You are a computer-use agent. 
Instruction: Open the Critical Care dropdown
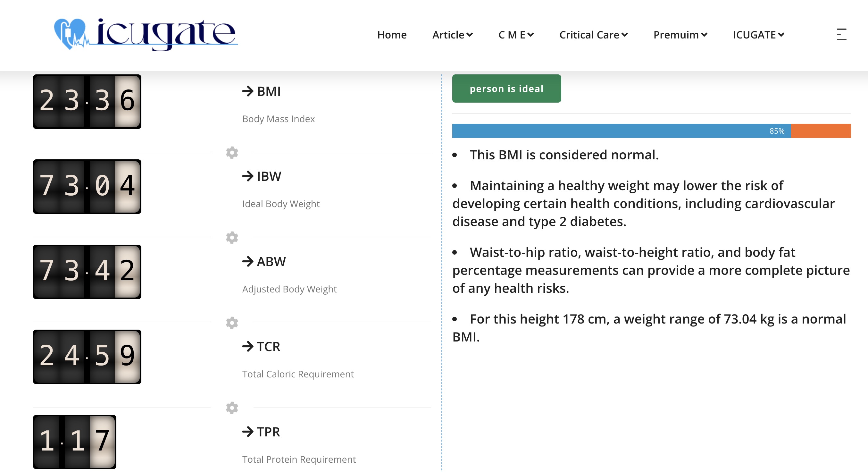pyautogui.click(x=593, y=35)
